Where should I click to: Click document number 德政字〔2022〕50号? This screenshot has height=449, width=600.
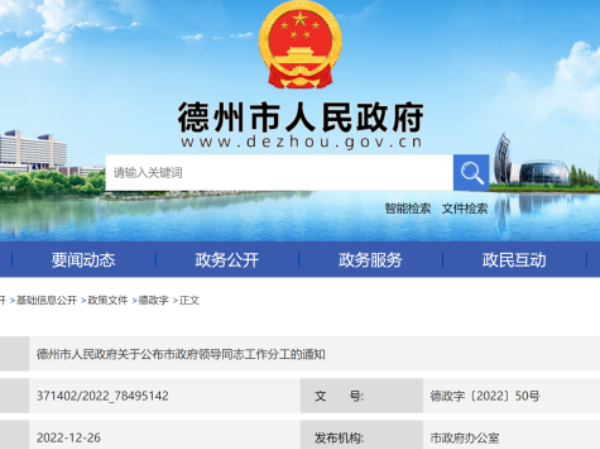pyautogui.click(x=484, y=396)
